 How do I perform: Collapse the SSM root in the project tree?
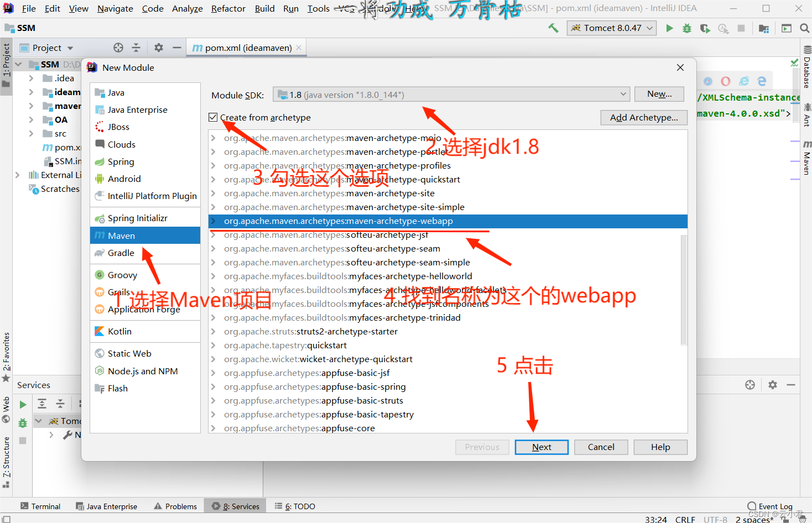pyautogui.click(x=18, y=65)
